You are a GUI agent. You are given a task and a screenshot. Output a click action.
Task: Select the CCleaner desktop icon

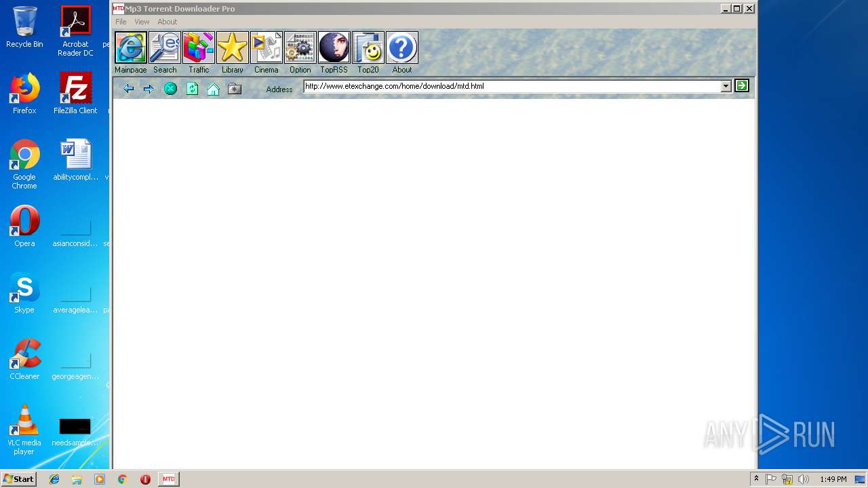click(24, 359)
